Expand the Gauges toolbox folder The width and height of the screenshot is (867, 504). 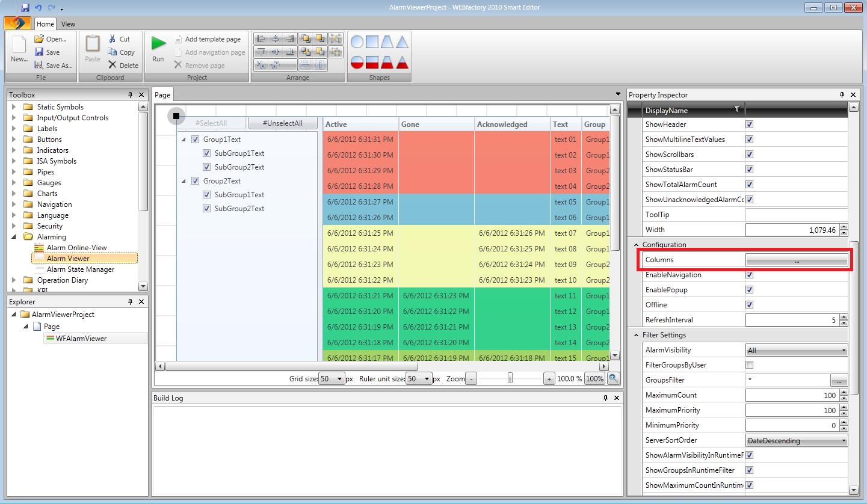click(14, 183)
